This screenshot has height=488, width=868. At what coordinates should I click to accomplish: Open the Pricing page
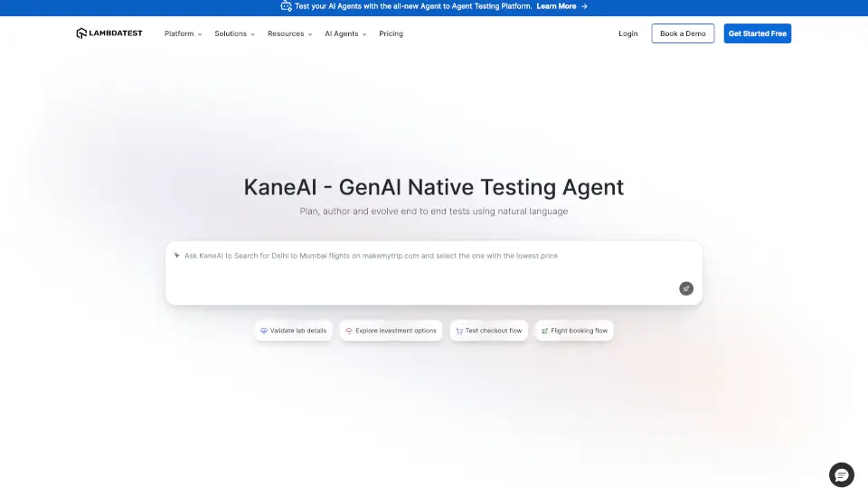[391, 33]
